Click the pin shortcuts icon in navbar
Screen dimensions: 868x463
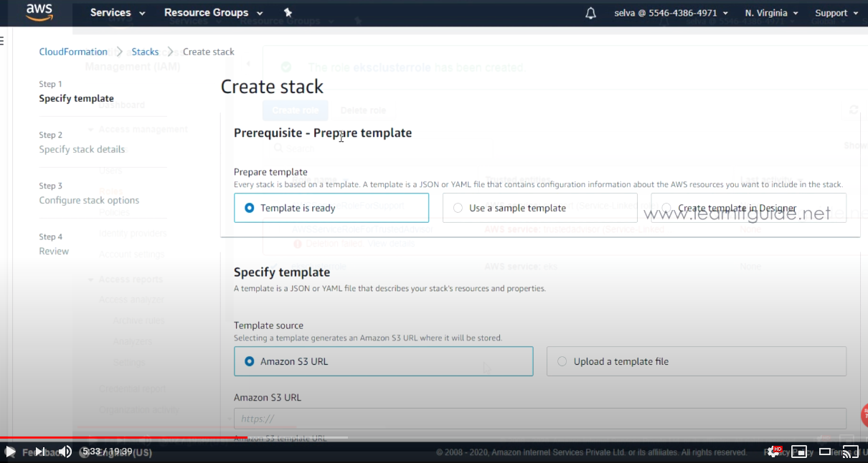pyautogui.click(x=288, y=13)
